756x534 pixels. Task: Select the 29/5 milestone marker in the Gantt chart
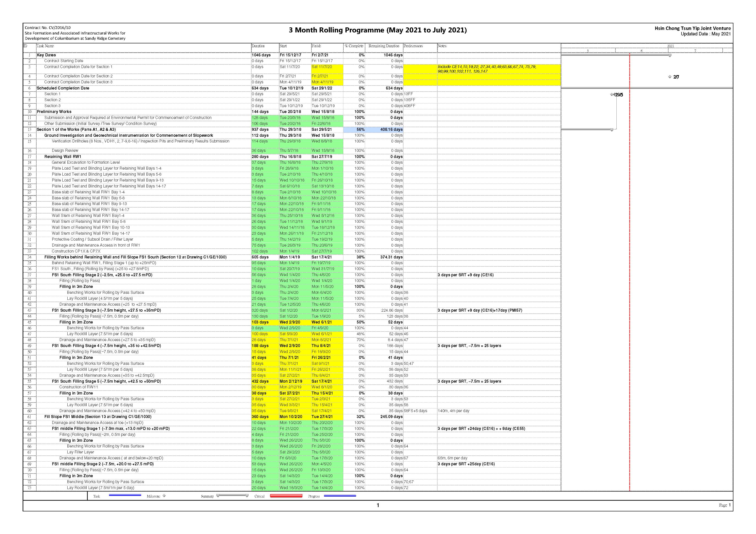click(x=613, y=95)
